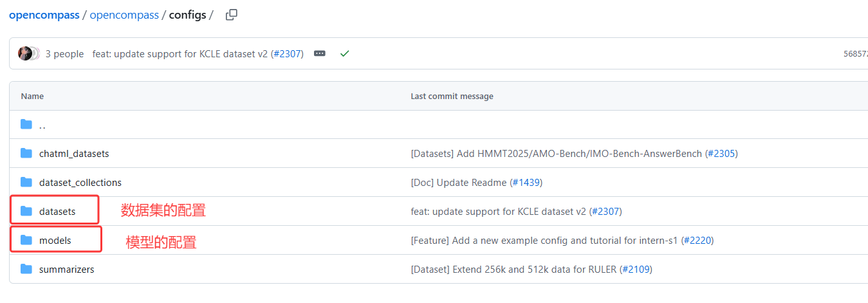Click the contributor avatar in commit bar

click(x=25, y=53)
